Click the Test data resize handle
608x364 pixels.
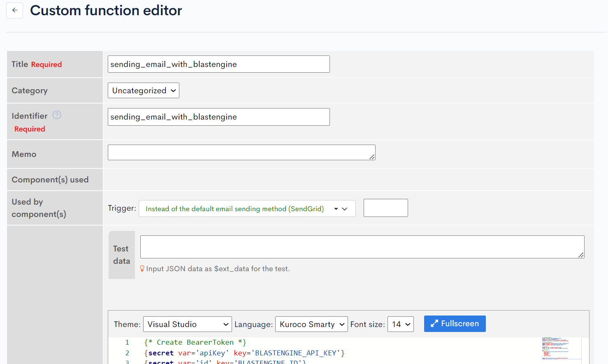coord(581,255)
